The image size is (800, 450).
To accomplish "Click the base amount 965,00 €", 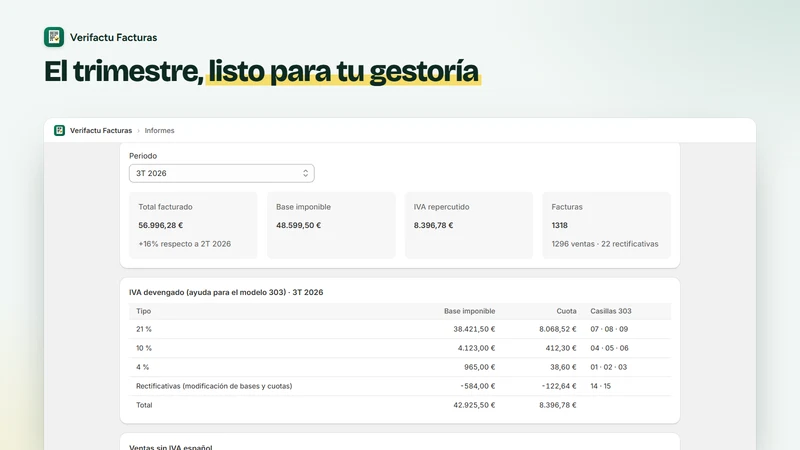I will 480,367.
